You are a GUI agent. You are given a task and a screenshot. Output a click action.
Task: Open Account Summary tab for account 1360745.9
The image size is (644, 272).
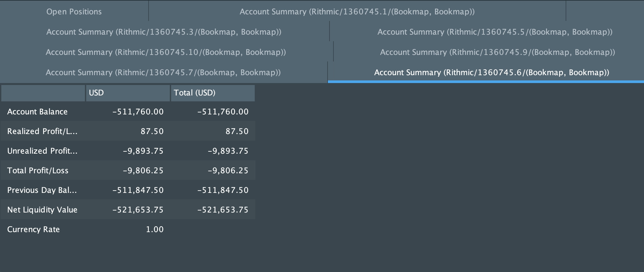(497, 52)
